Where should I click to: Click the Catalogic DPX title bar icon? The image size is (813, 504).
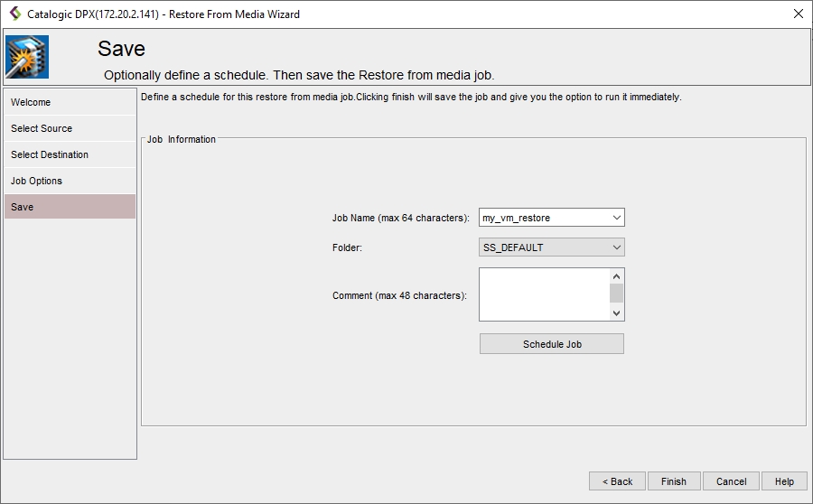pyautogui.click(x=14, y=14)
